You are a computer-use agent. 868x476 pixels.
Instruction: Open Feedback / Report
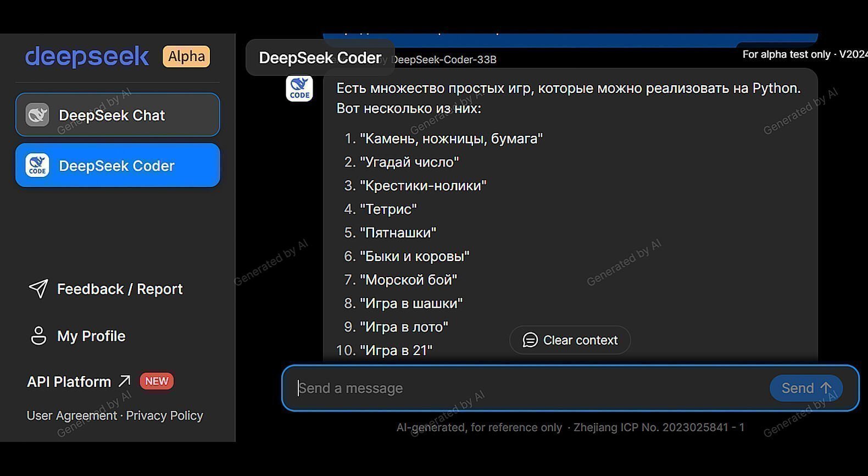(105, 289)
